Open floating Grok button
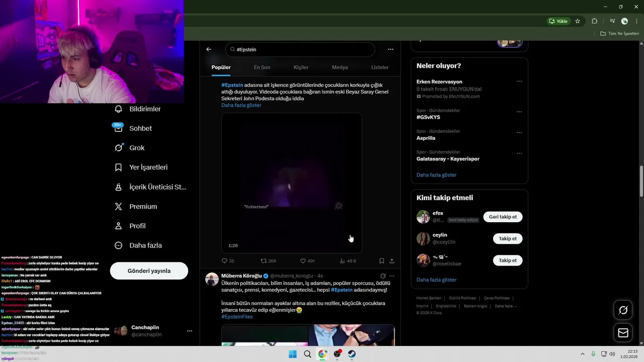Screen dimensions: 644x362 coord(623,310)
